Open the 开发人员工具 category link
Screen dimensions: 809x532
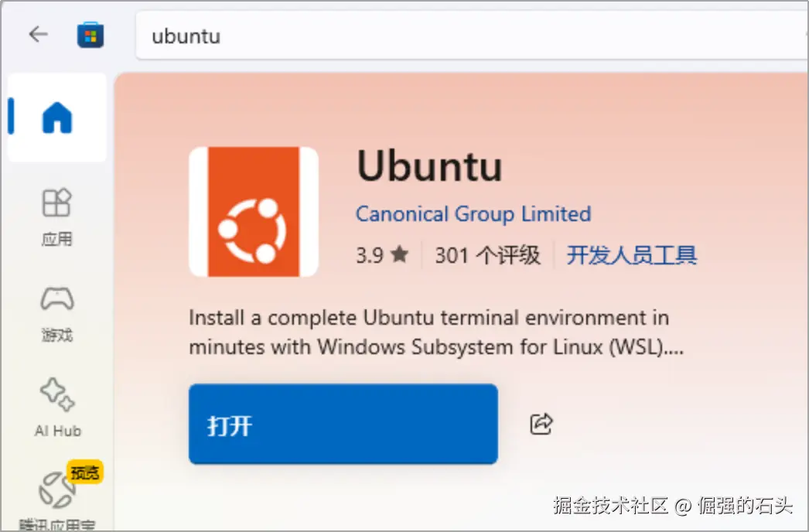click(x=632, y=255)
